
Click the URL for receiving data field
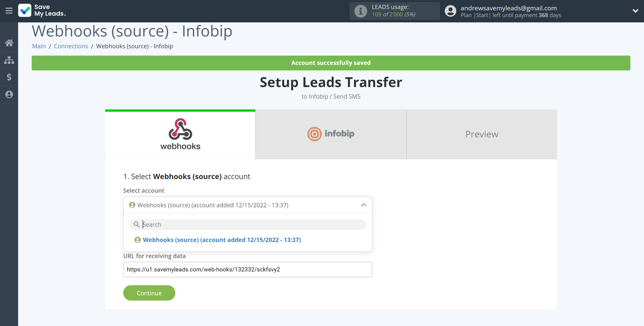(x=247, y=269)
